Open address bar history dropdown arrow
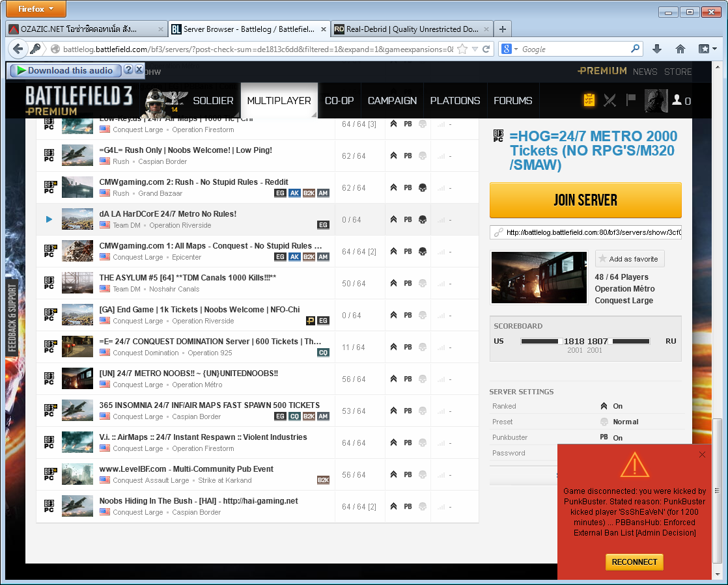728x585 pixels. (x=475, y=49)
